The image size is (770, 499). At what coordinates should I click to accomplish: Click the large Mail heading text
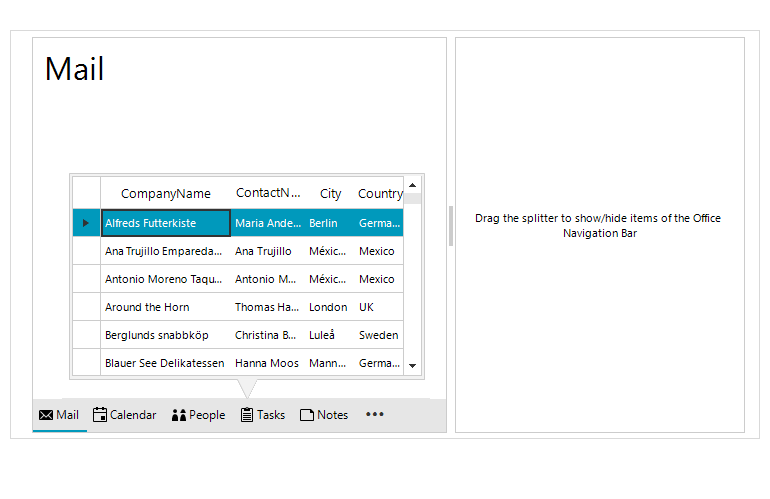pyautogui.click(x=75, y=69)
